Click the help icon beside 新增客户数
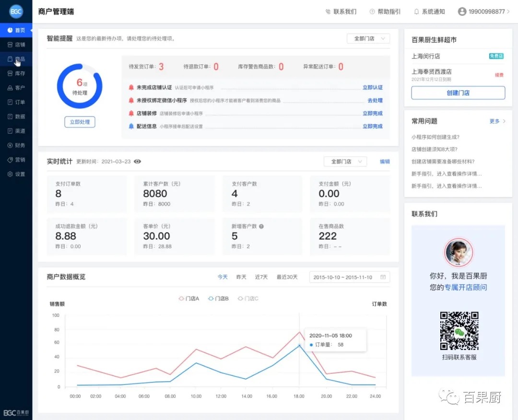 (x=261, y=226)
